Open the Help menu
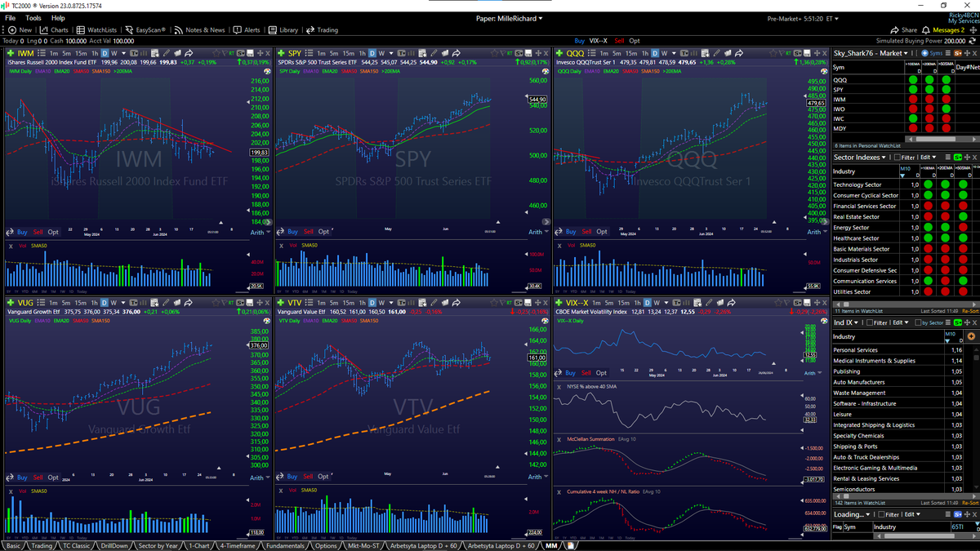The height and width of the screenshot is (551, 980). tap(58, 18)
